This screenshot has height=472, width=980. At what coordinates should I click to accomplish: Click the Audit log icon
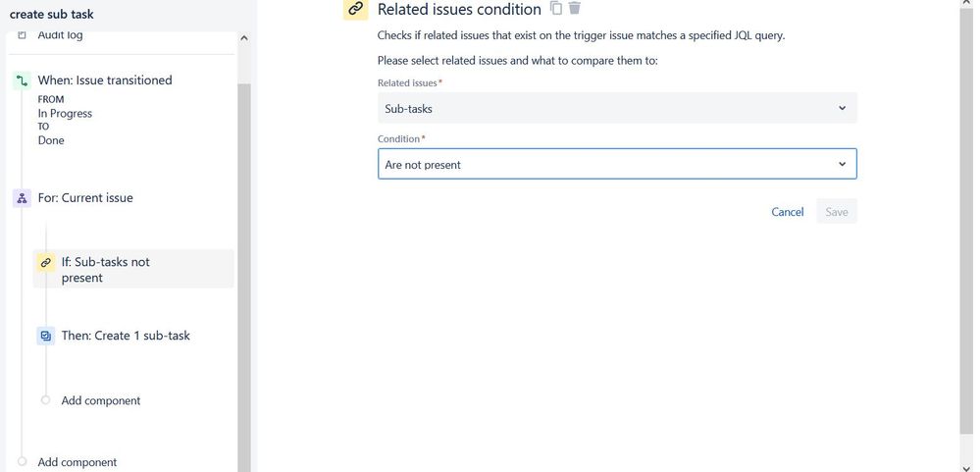click(22, 35)
